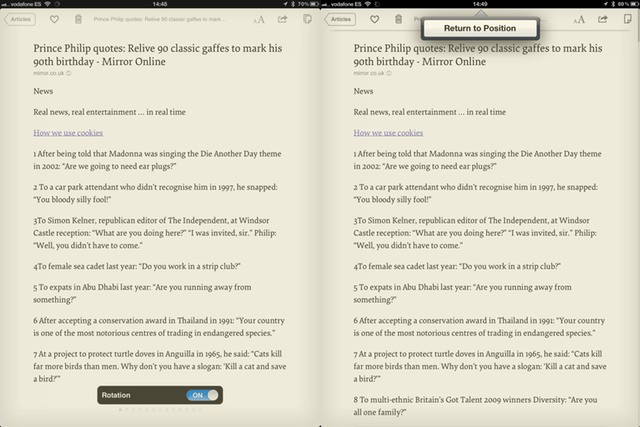The image size is (640, 427).
Task: Tap the trash icon in left pane
Action: click(78, 19)
